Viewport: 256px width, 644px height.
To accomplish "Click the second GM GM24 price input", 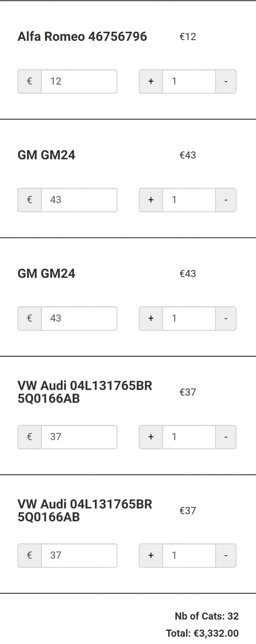I will point(79,319).
